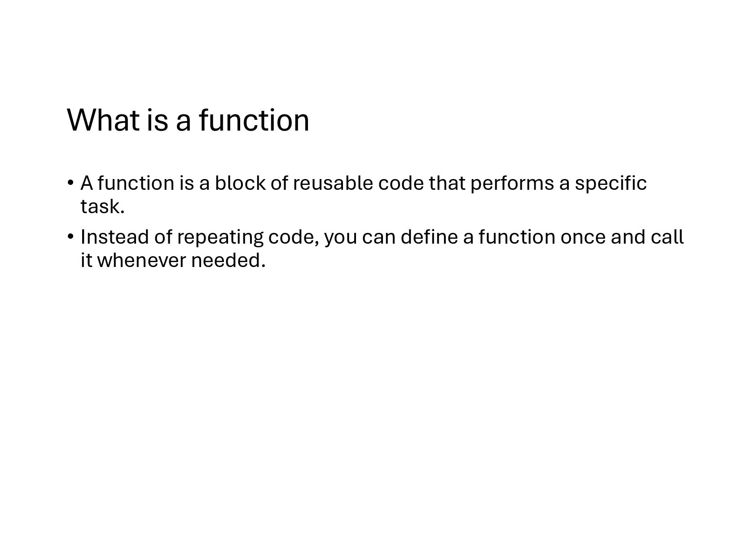Click the letter 'A' starting first bullet

click(87, 183)
